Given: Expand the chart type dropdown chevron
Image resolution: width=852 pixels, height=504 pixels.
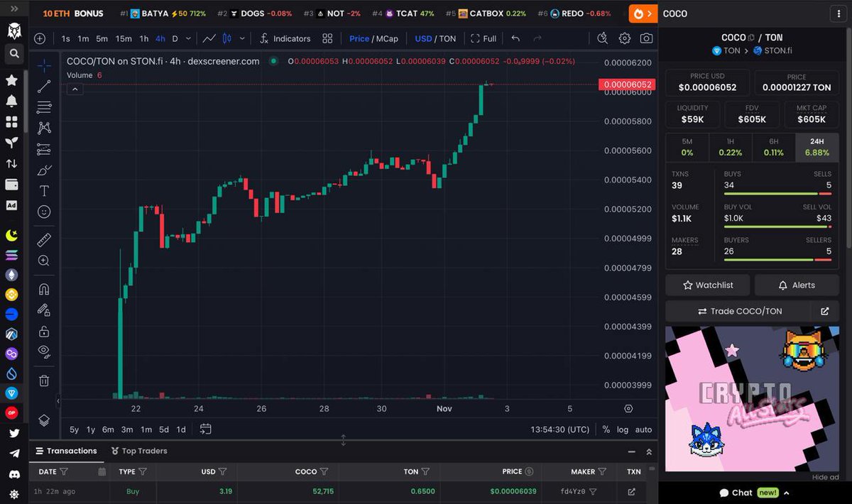Looking at the screenshot, I should [x=242, y=38].
